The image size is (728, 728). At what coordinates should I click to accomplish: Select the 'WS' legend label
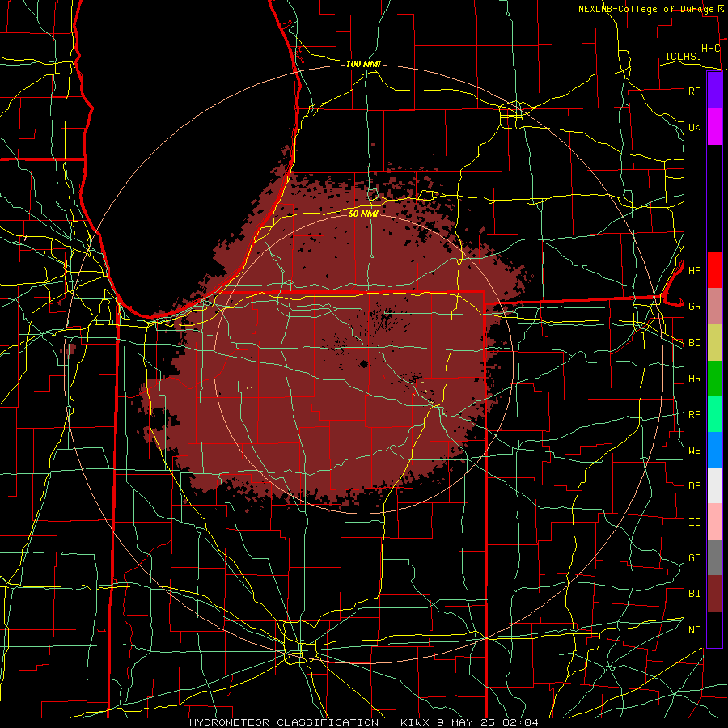click(694, 451)
